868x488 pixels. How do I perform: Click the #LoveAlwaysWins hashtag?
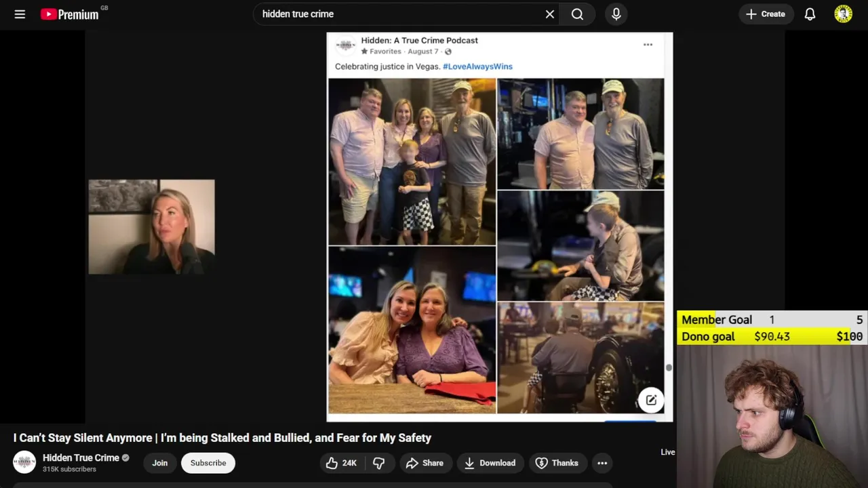pos(477,66)
